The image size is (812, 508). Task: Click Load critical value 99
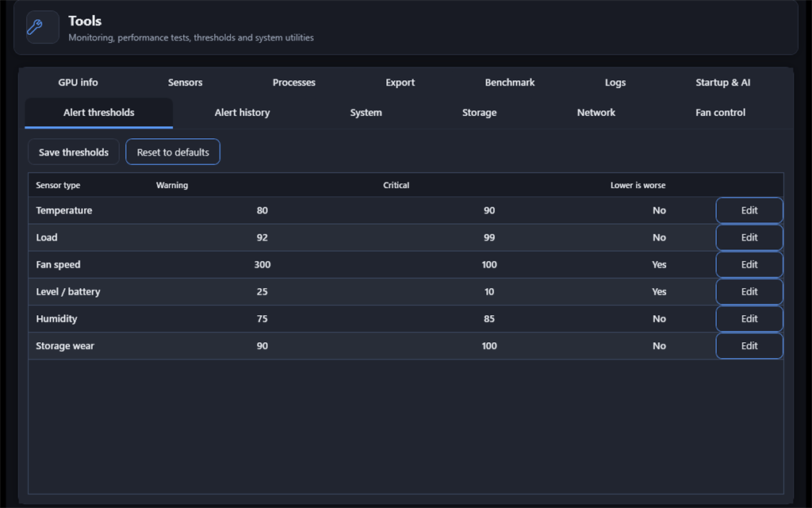[489, 237]
